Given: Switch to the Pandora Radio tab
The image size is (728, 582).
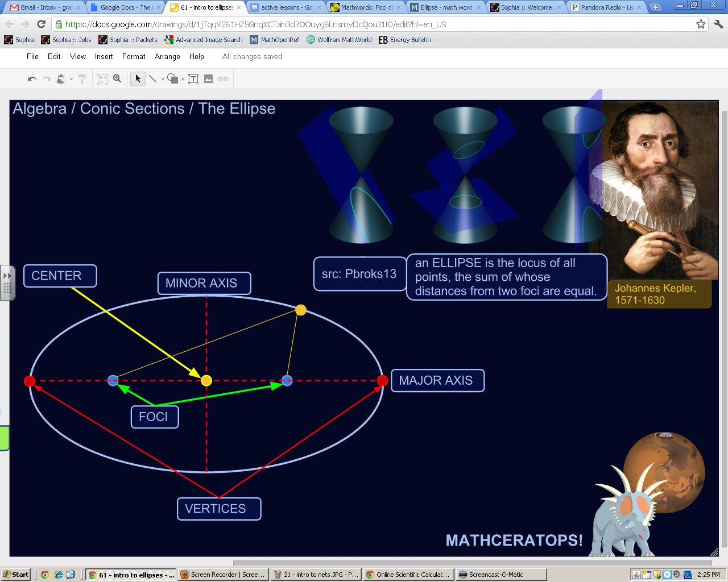Looking at the screenshot, I should click(x=606, y=7).
